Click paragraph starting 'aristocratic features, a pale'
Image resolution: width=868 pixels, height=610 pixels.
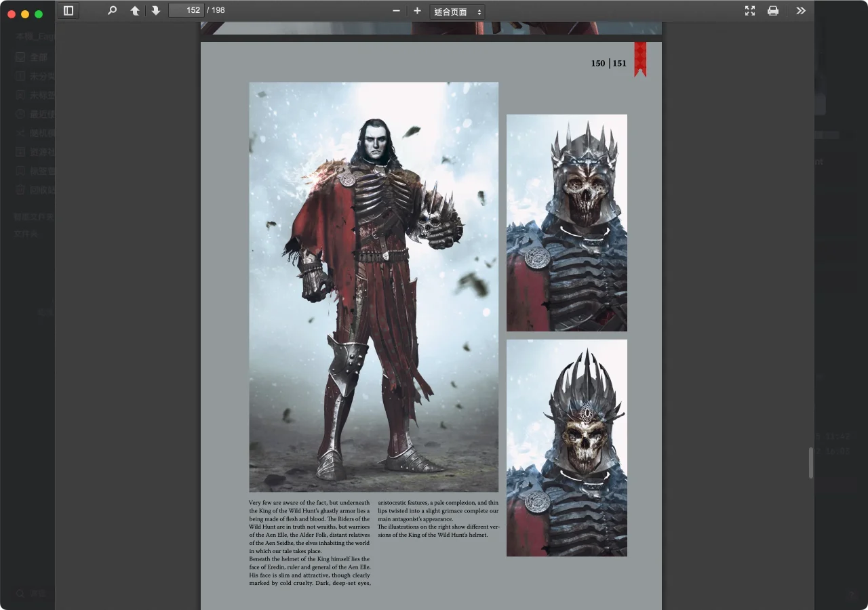tap(438, 511)
